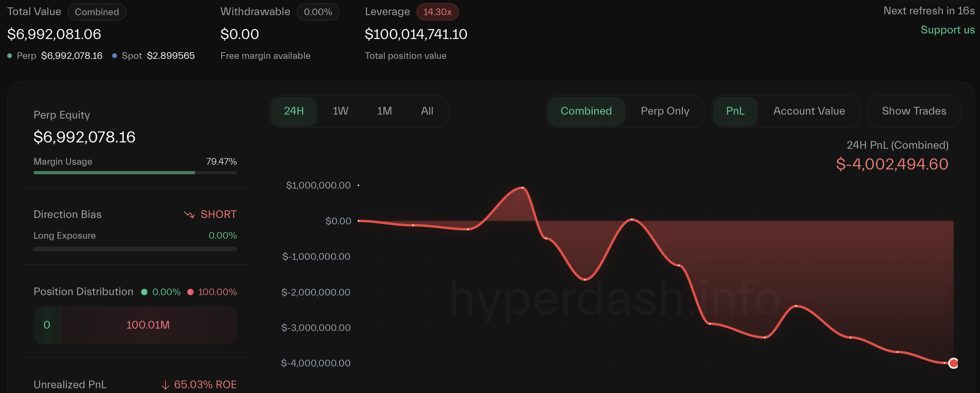This screenshot has height=393, width=980.
Task: Click the blue Spot legend dot
Action: click(x=115, y=56)
